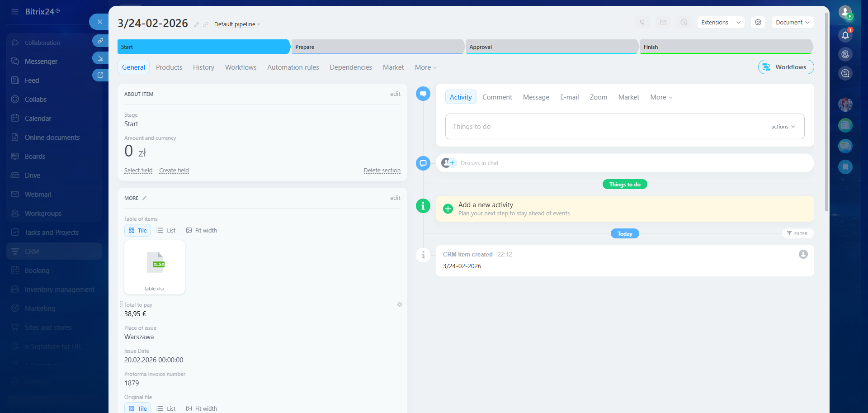Toggle Fit width for Table of items
This screenshot has height=413, width=868.
tap(202, 230)
